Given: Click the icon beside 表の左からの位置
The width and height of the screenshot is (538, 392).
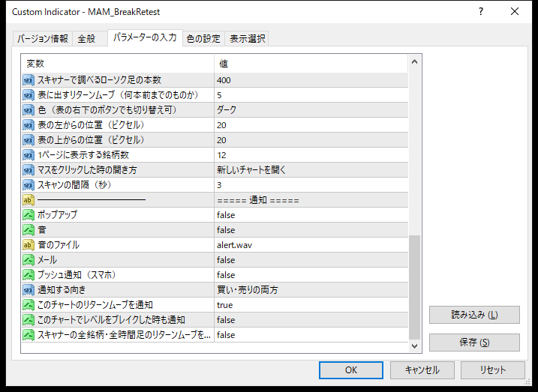Looking at the screenshot, I should (x=29, y=125).
